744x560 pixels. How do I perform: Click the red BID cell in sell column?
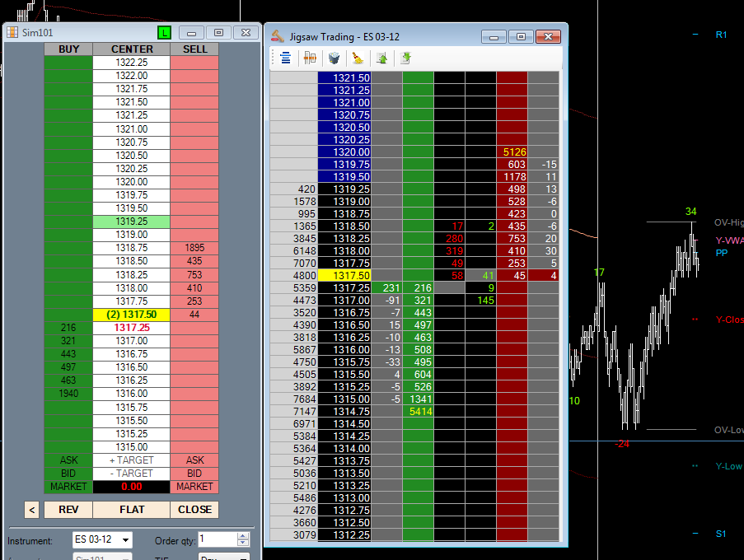click(x=194, y=474)
